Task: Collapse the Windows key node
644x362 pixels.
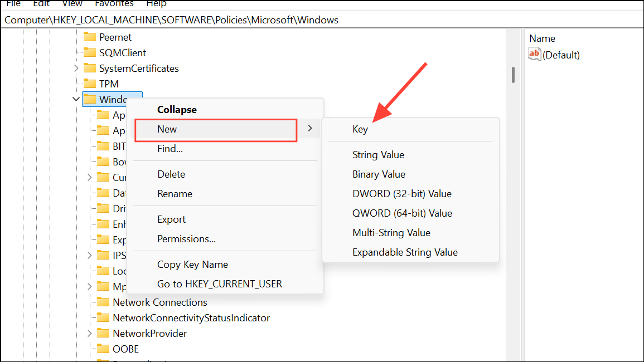Action: 76,99
